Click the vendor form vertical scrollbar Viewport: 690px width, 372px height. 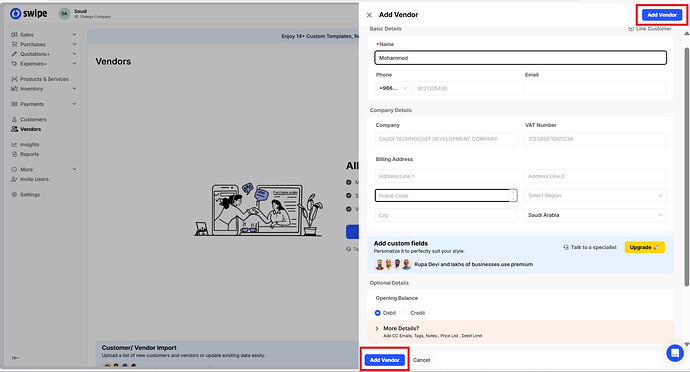(x=686, y=167)
